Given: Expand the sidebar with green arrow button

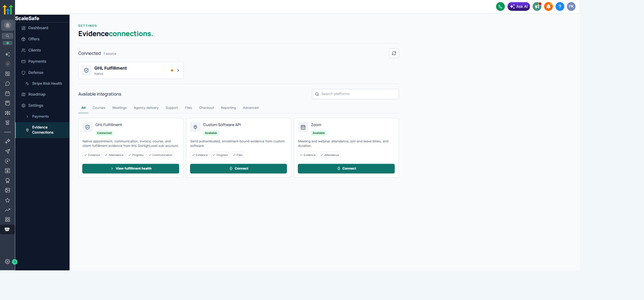Looking at the screenshot, I should [x=15, y=262].
